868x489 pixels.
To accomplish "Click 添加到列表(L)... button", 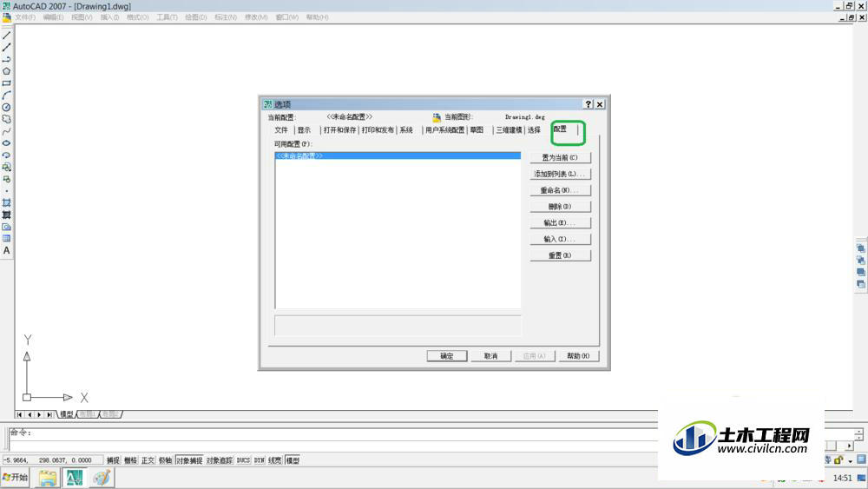I will click(560, 174).
